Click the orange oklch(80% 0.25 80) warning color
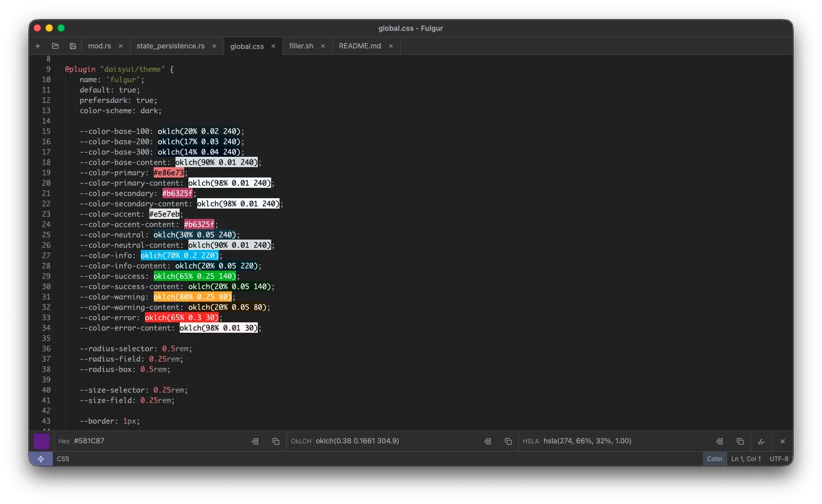822x504 pixels. (193, 297)
